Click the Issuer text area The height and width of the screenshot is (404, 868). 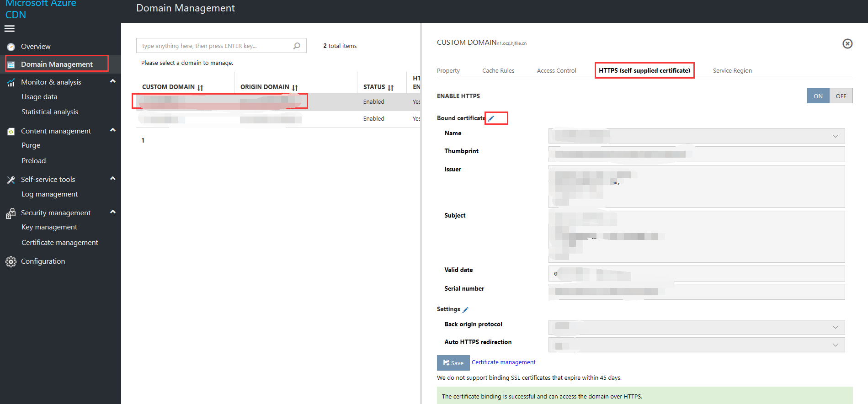(697, 186)
